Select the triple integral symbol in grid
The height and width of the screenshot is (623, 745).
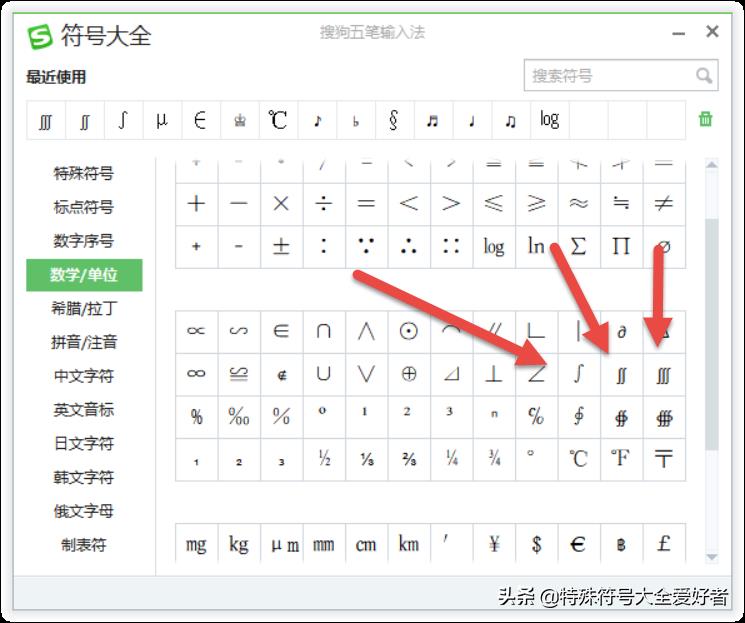coord(664,374)
